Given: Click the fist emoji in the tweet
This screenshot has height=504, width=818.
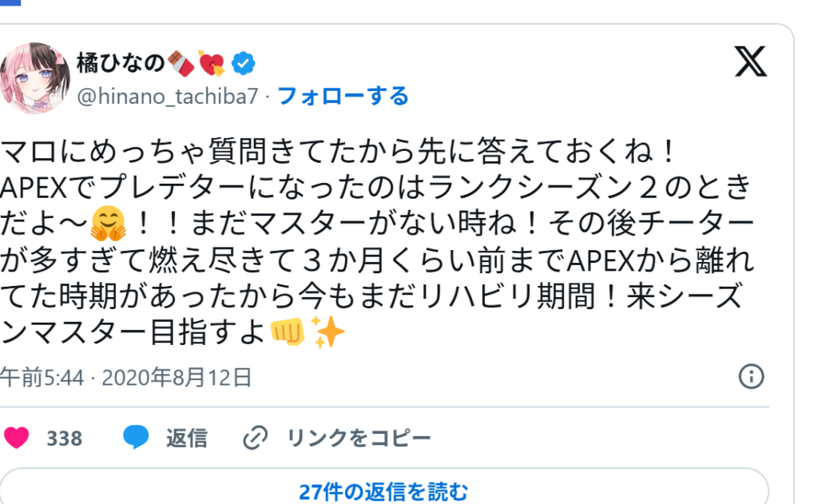Looking at the screenshot, I should pyautogui.click(x=288, y=331).
